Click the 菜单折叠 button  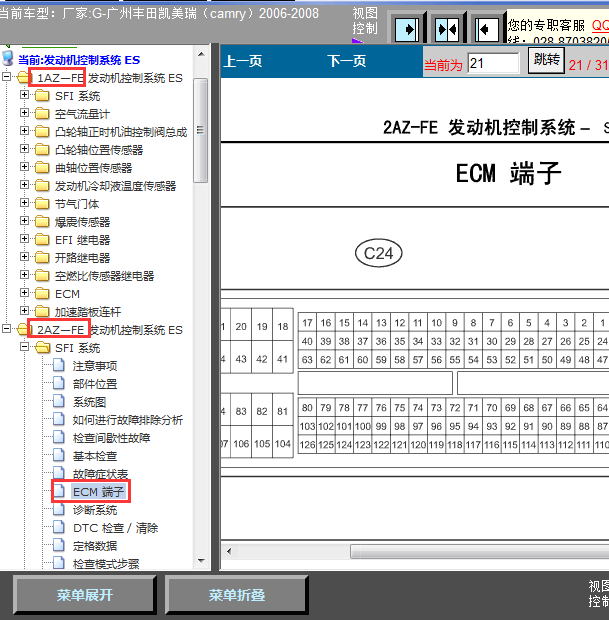click(x=236, y=595)
